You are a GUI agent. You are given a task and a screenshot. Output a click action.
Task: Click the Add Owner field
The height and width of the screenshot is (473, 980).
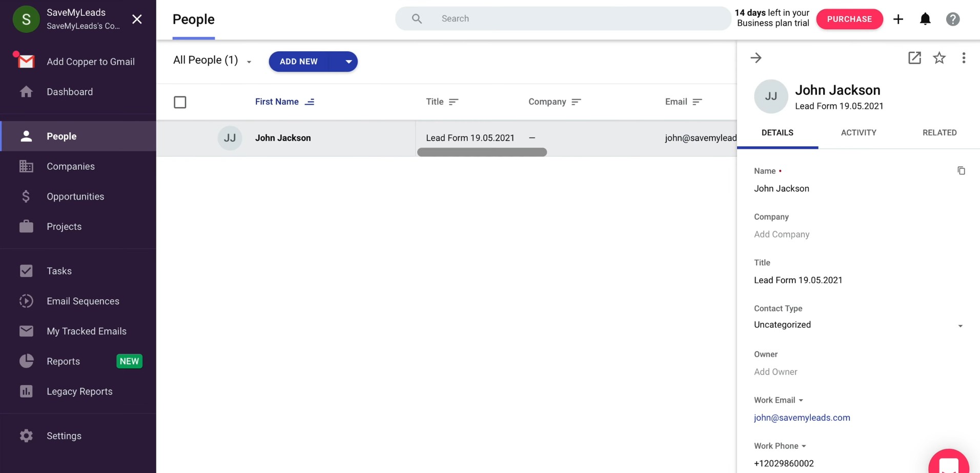click(x=775, y=371)
